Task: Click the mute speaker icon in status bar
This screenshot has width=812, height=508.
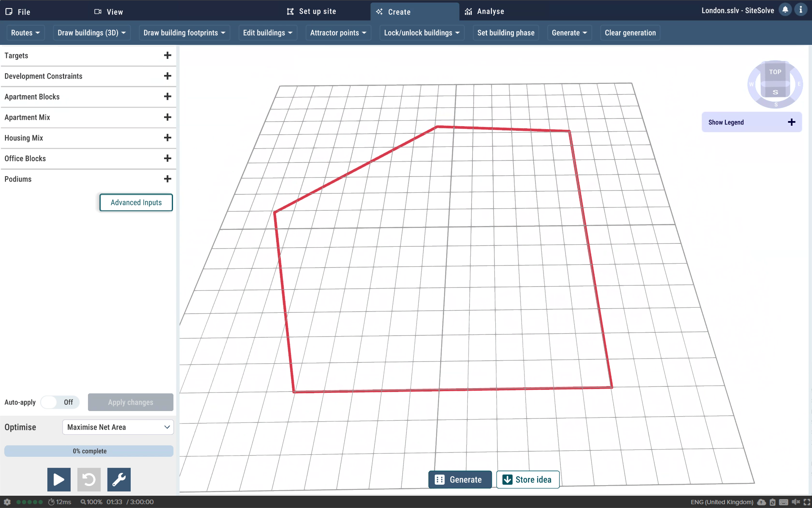Action: point(796,502)
